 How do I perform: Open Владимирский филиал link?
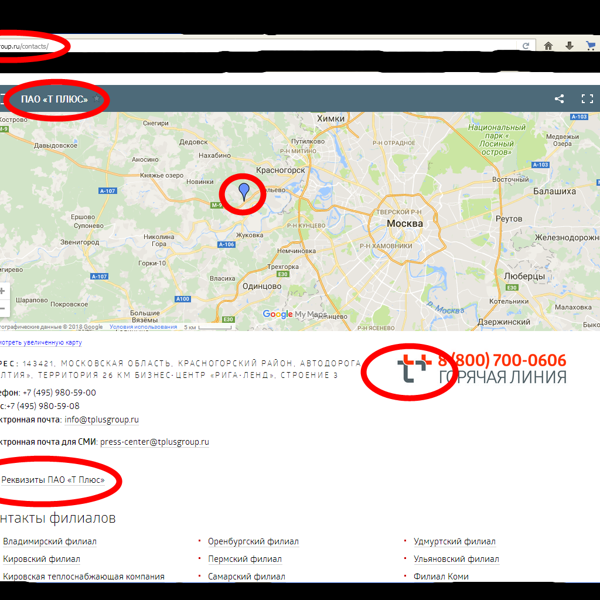pyautogui.click(x=50, y=541)
